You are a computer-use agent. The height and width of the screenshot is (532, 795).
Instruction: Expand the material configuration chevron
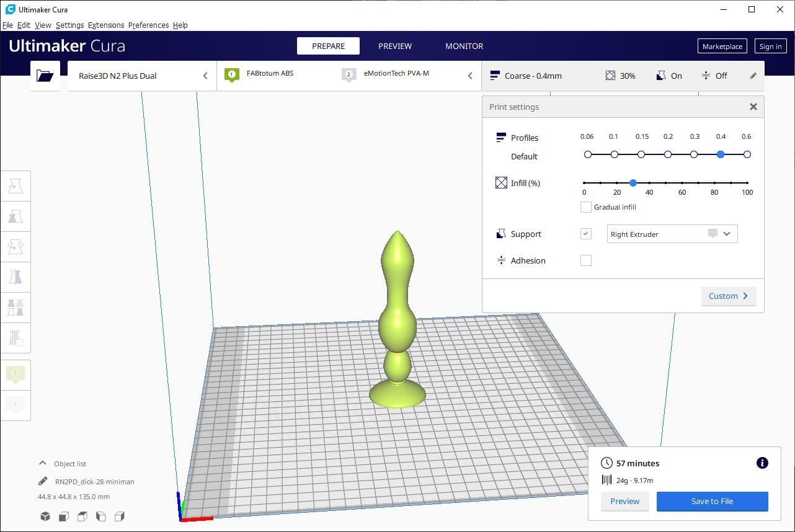(470, 76)
